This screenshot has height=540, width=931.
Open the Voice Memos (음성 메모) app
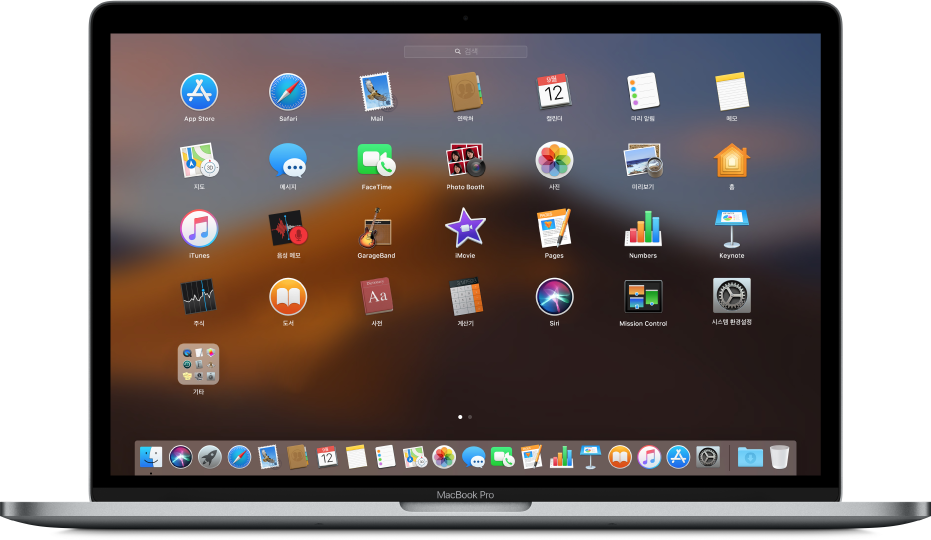point(288,229)
